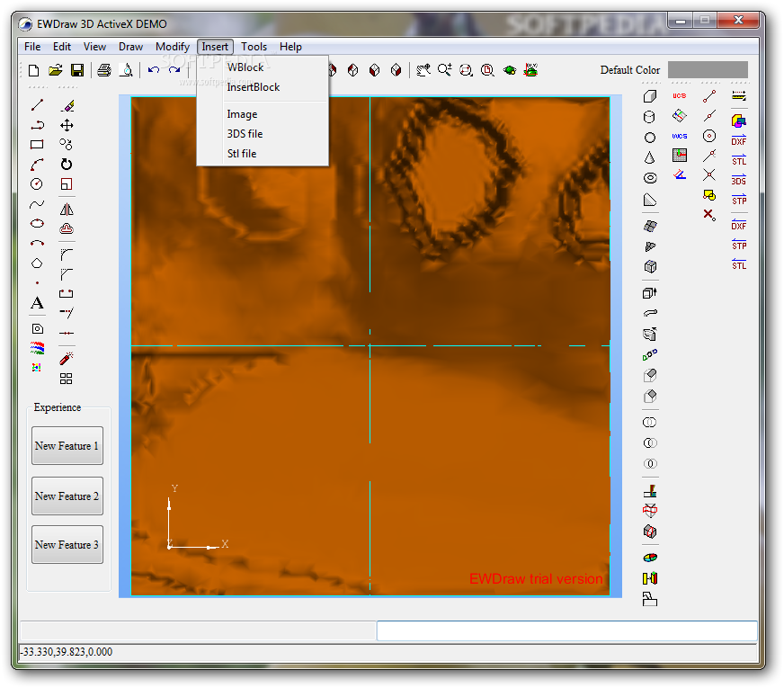Click the Circle drawing tool

point(37,184)
